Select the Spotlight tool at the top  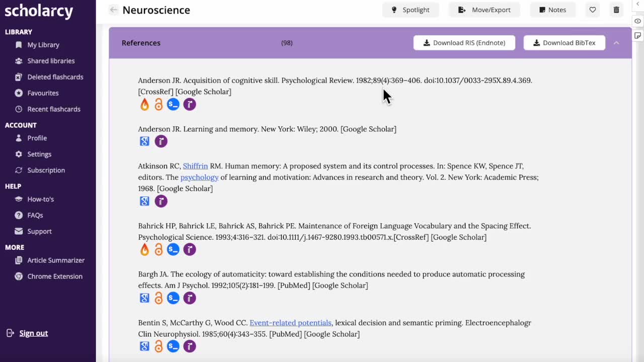coord(411,10)
